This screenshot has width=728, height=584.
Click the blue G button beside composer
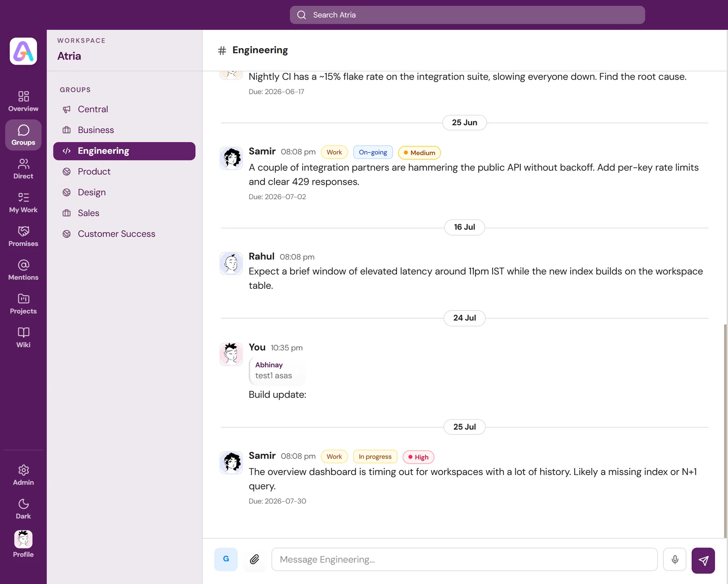click(x=226, y=559)
